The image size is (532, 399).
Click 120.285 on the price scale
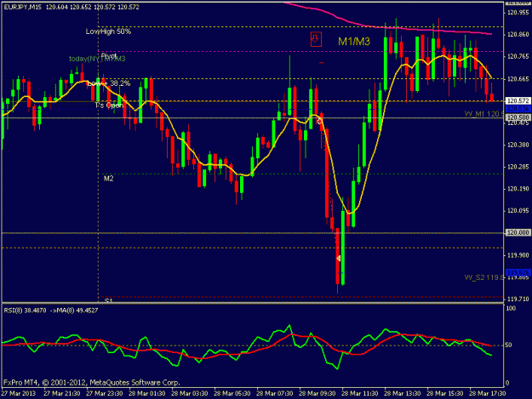click(x=518, y=167)
